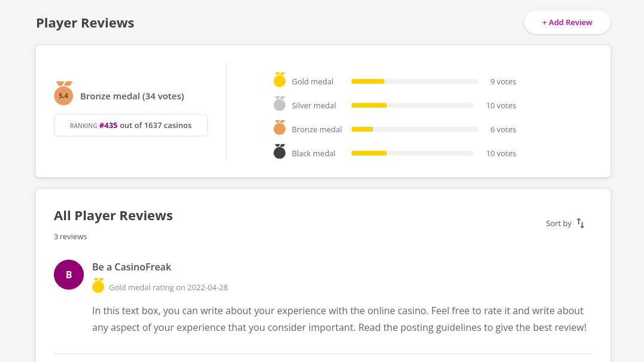Click the Bronze medal votes progress bar
644x362 pixels.
pyautogui.click(x=415, y=129)
